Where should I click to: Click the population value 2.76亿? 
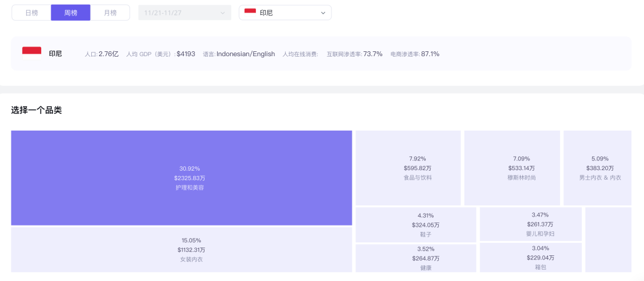point(109,54)
